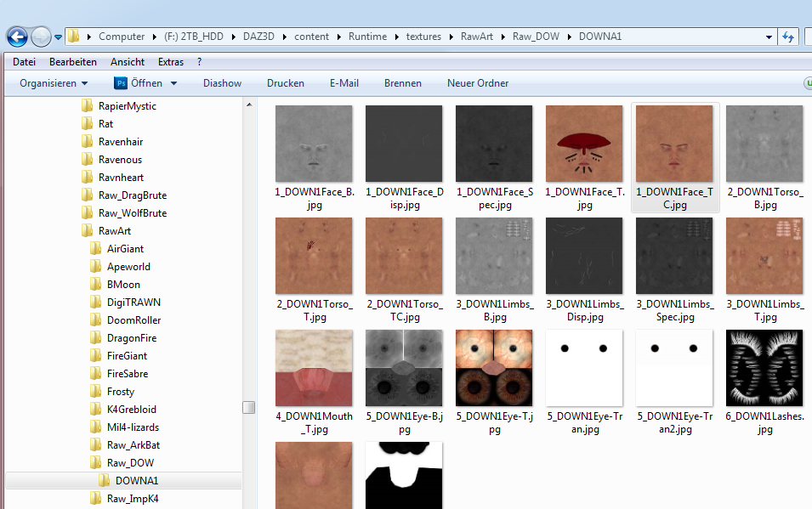The width and height of the screenshot is (812, 509).
Task: Click the FireSabre folder icon
Action: point(96,374)
